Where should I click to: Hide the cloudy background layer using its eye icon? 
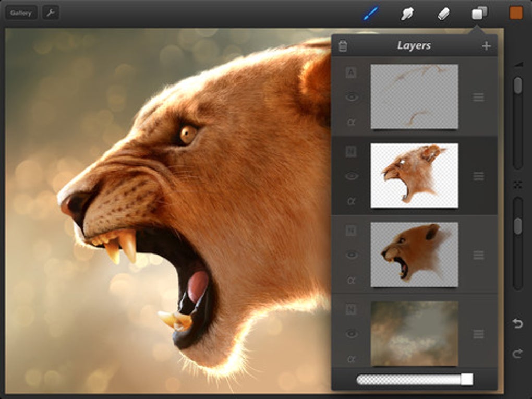(x=352, y=334)
